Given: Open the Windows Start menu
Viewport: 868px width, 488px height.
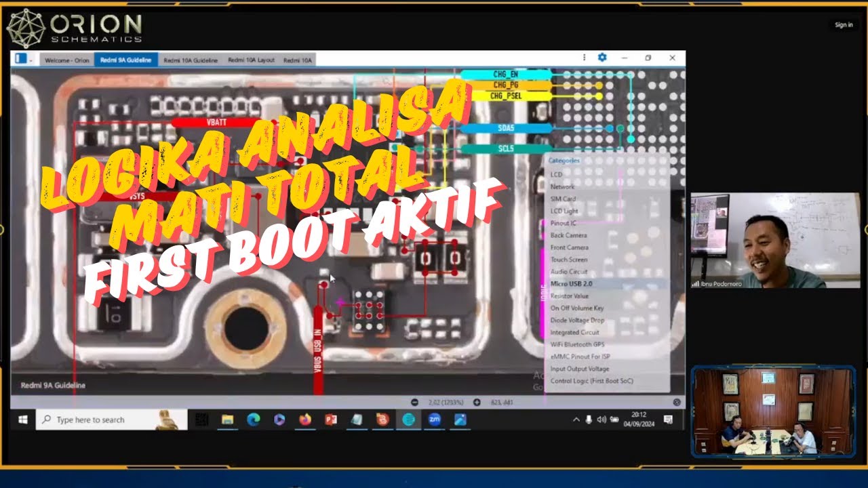Looking at the screenshot, I should point(22,420).
